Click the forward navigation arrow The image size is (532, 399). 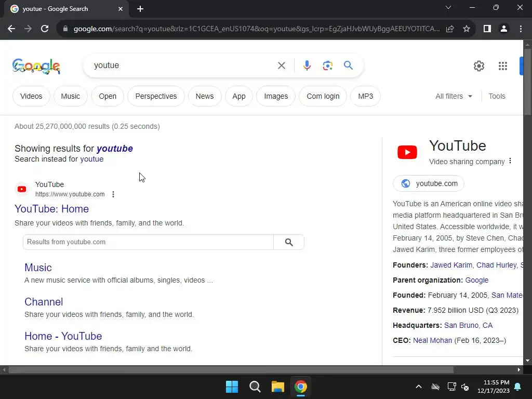(x=28, y=29)
